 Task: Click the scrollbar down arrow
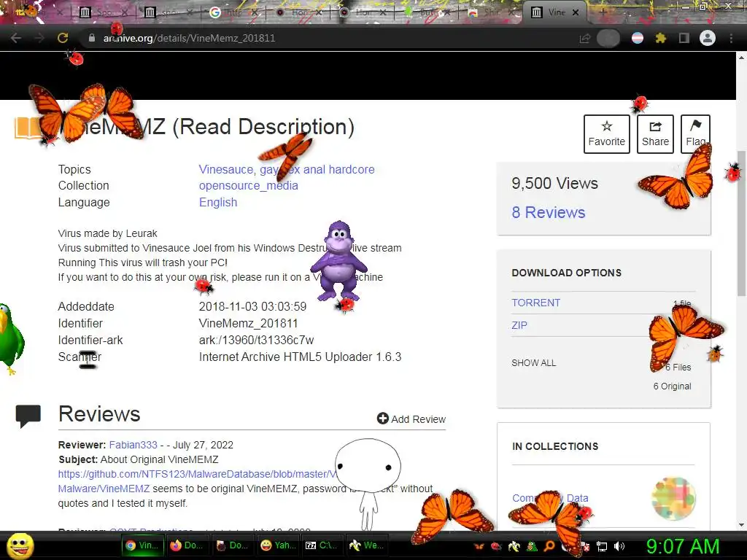(x=741, y=525)
